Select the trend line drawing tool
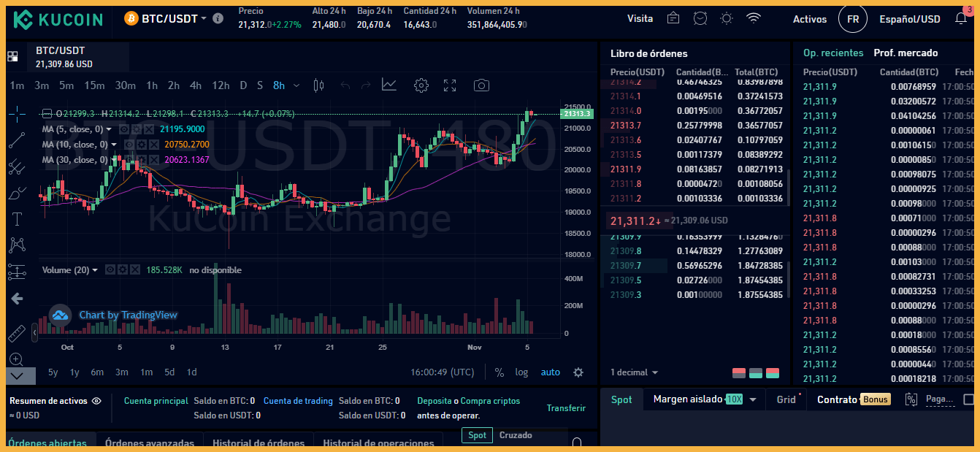Image resolution: width=980 pixels, height=452 pixels. click(x=17, y=140)
